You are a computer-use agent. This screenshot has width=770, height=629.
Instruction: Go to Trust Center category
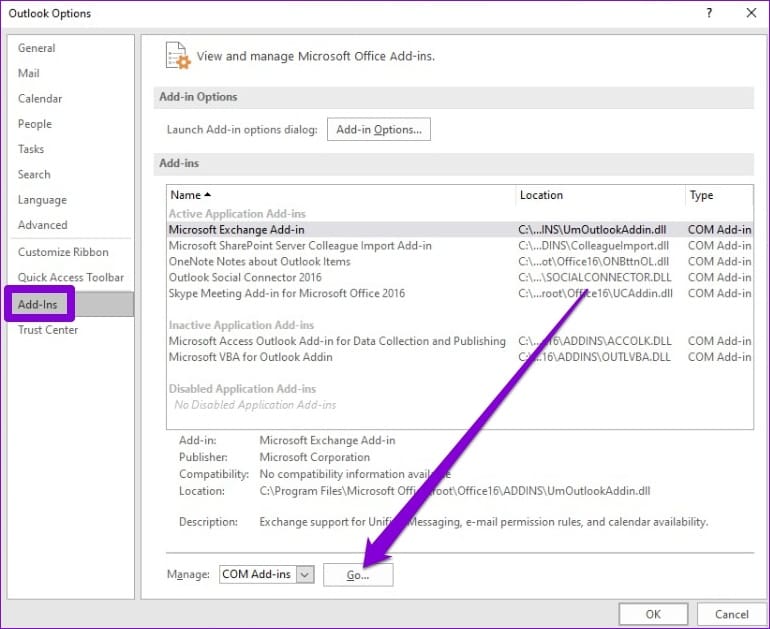(x=48, y=330)
